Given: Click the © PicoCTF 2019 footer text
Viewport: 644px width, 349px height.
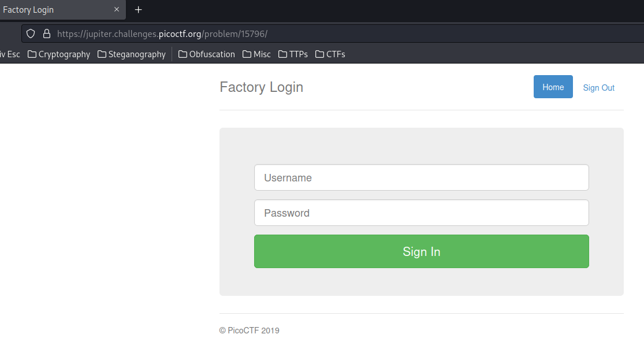Looking at the screenshot, I should click(x=250, y=331).
